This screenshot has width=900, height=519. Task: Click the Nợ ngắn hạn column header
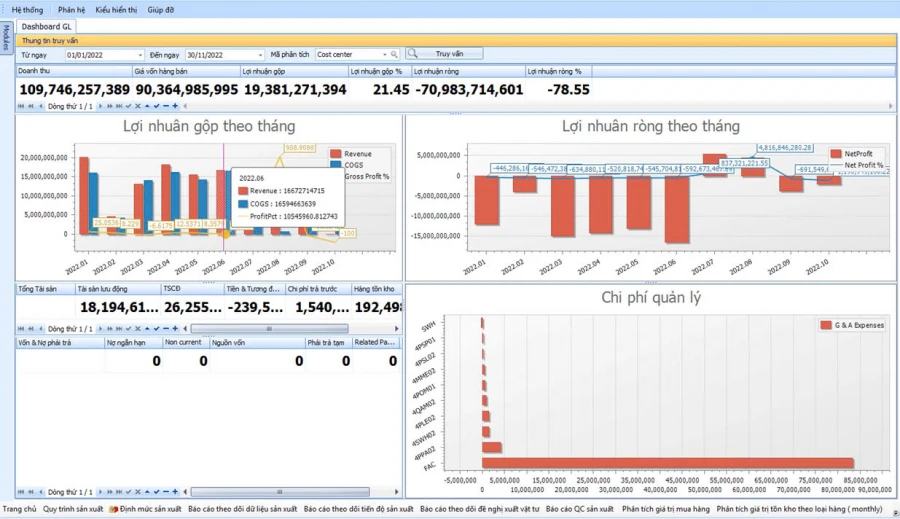coord(133,343)
